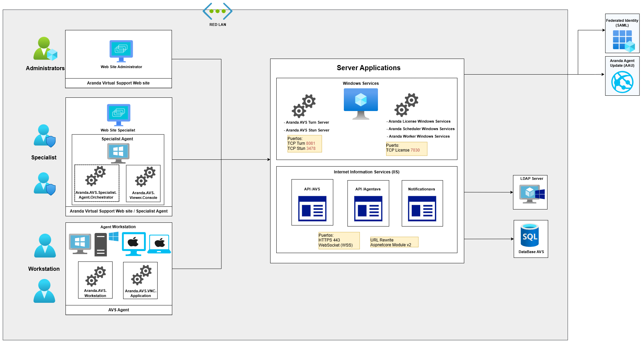644x343 pixels.
Task: Click the Aranda Worker Windows Services text
Action: 419,137
